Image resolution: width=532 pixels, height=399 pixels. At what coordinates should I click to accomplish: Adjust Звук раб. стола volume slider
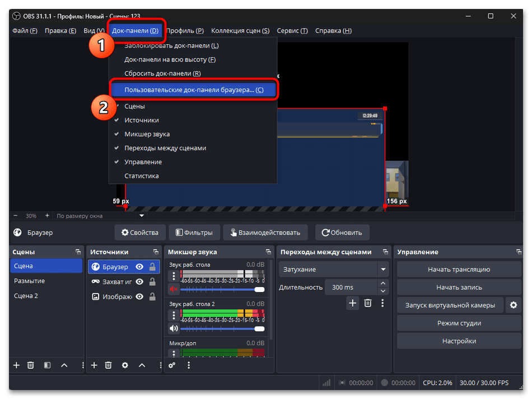[x=222, y=290]
